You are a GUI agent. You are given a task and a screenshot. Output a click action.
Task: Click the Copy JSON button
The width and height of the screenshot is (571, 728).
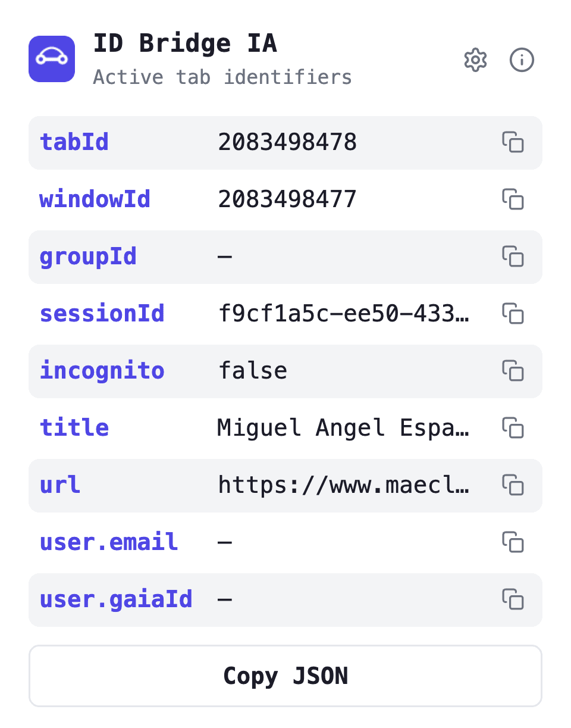[285, 676]
